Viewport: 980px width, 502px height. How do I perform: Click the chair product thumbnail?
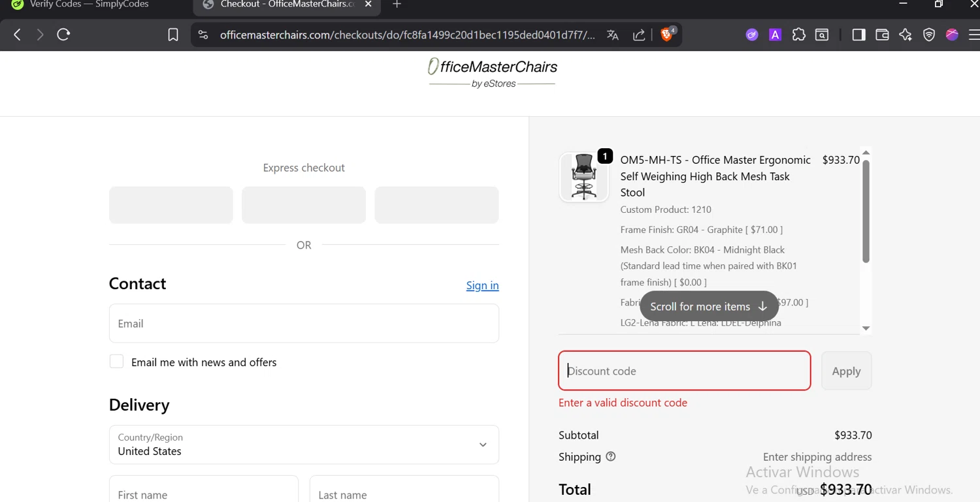point(584,177)
